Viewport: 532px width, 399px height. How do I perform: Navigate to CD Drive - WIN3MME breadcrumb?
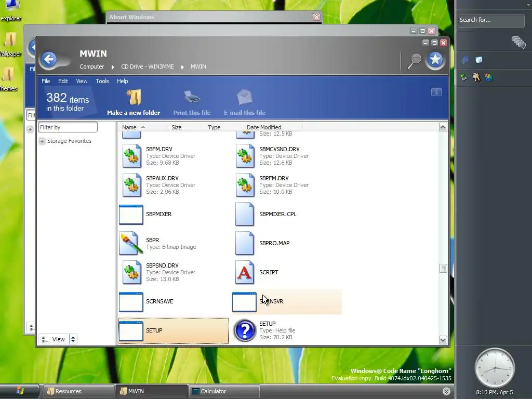pos(147,67)
